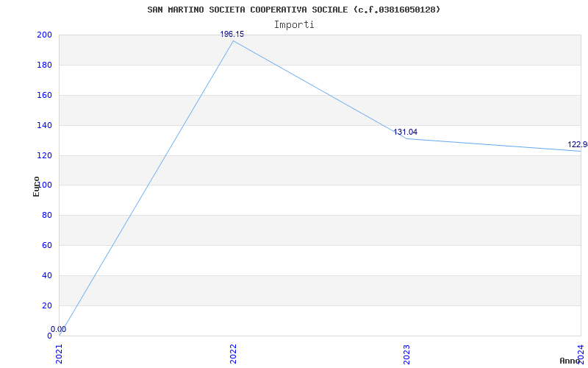Click the 80 y-axis tick label
This screenshot has width=588, height=368.
[46, 216]
